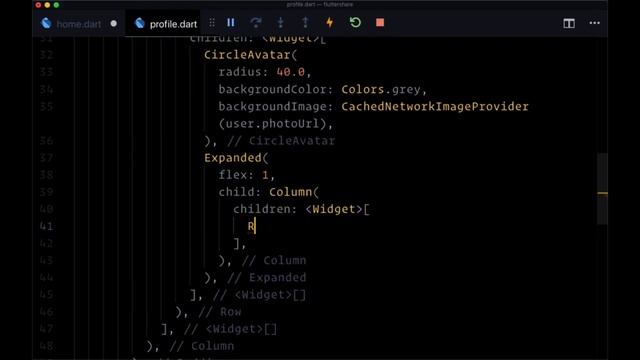Click the flex: 1 code line
The image size is (640, 360).
[247, 175]
